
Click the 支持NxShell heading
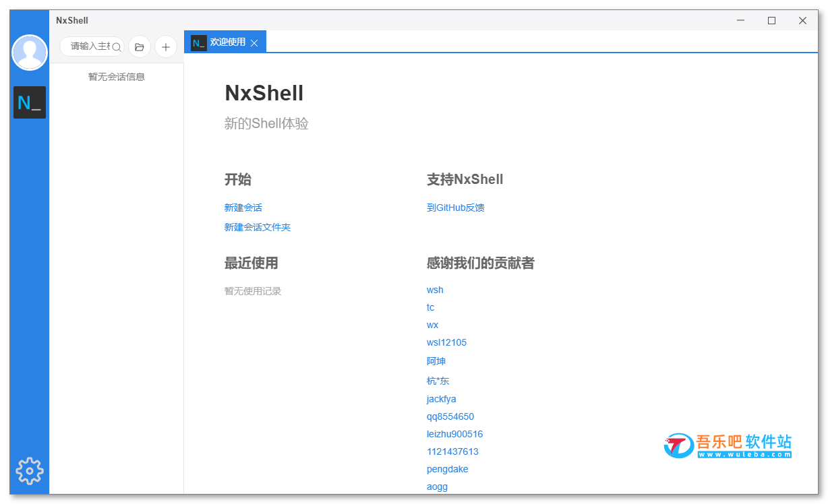pyautogui.click(x=465, y=179)
